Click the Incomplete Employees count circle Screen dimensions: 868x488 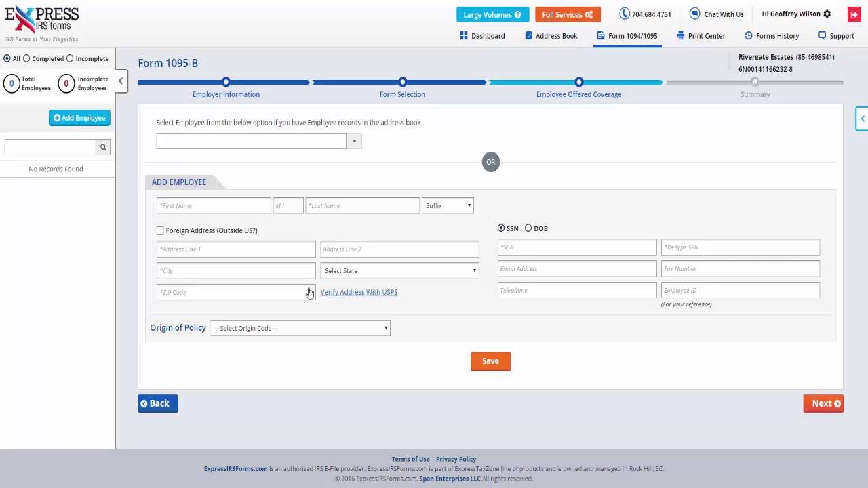click(66, 83)
